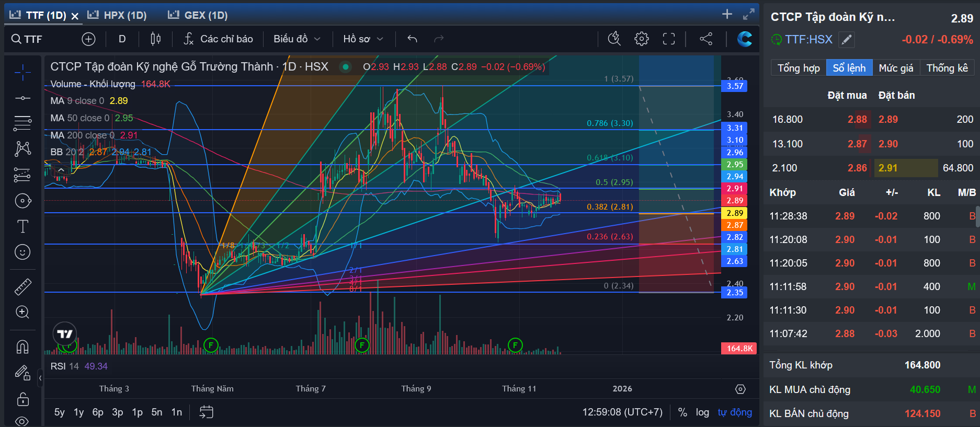
Task: Click the TTF symbol search box
Action: pyautogui.click(x=27, y=39)
